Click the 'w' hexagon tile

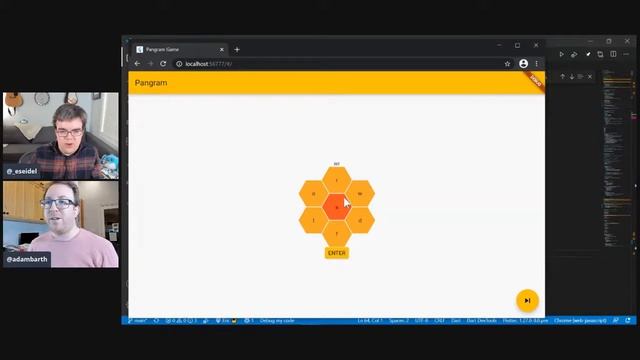coord(360,193)
